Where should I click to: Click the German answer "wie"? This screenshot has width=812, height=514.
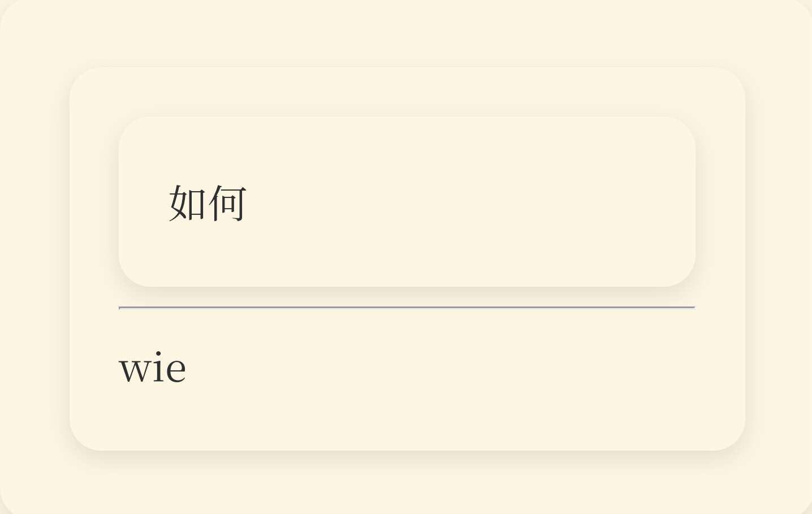click(x=153, y=368)
